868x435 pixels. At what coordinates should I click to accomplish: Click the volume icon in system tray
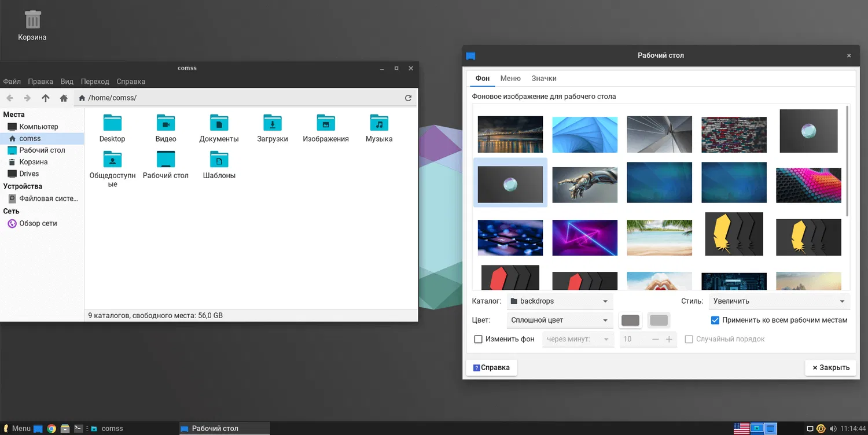click(833, 429)
